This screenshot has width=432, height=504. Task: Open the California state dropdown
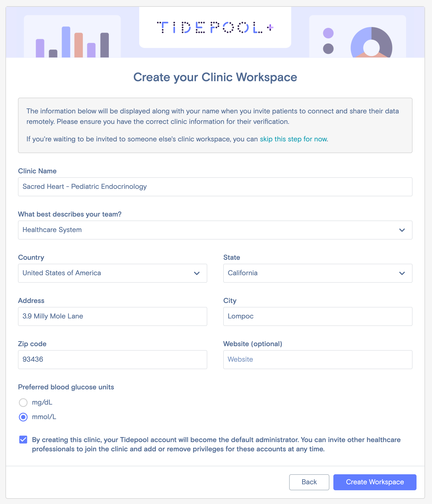click(x=318, y=273)
